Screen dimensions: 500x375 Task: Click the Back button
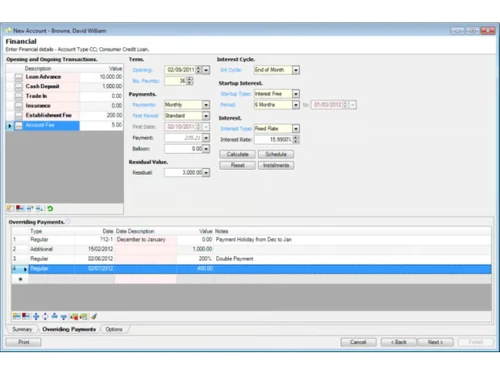tap(399, 342)
